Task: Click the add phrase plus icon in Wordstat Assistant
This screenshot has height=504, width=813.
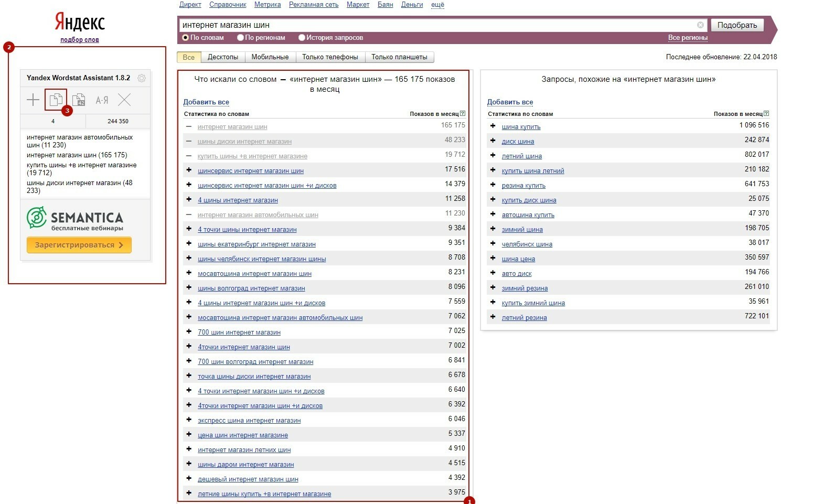Action: (33, 100)
